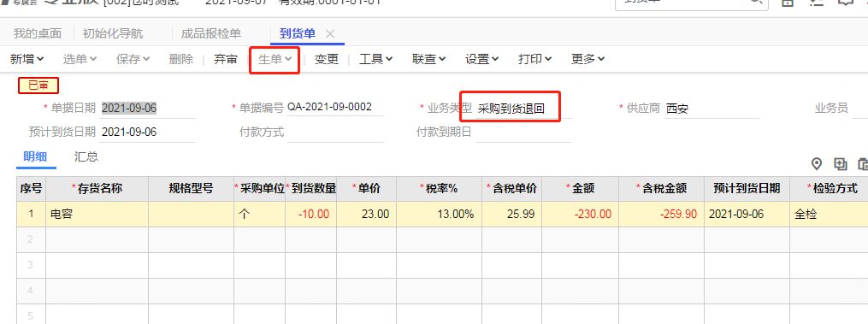
Task: Click the 规格型号 column header
Action: coord(191,188)
